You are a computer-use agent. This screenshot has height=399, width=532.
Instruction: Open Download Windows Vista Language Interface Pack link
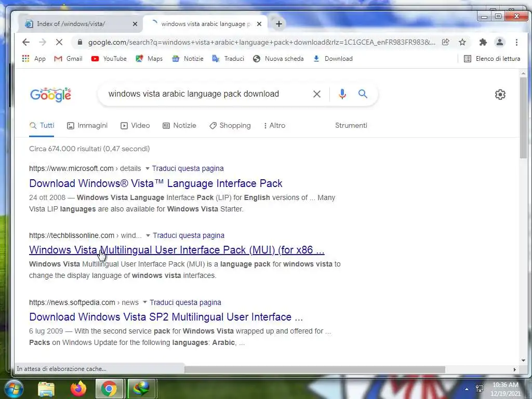(156, 183)
